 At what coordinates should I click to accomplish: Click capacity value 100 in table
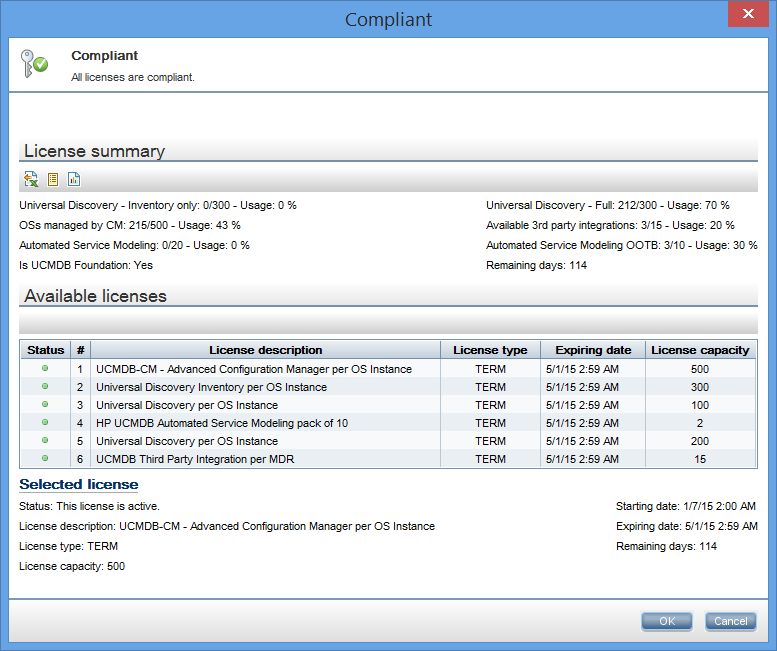700,405
